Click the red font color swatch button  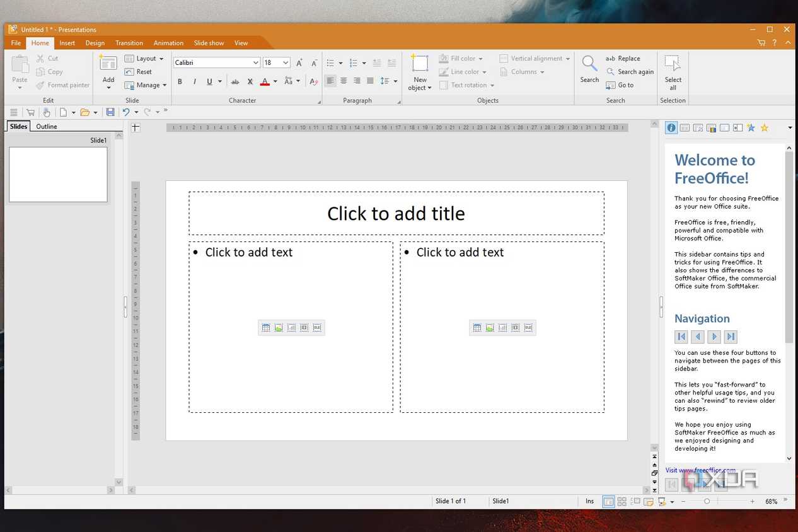point(265,81)
